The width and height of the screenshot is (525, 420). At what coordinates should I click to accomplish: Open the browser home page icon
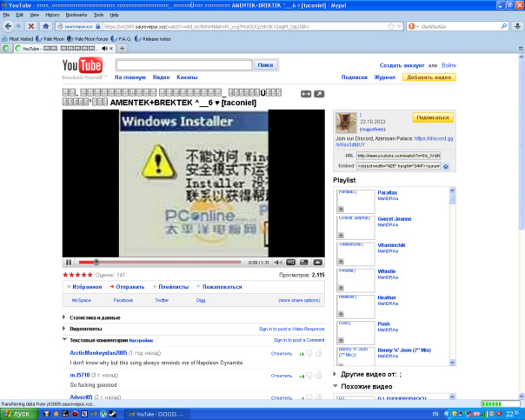46,26
